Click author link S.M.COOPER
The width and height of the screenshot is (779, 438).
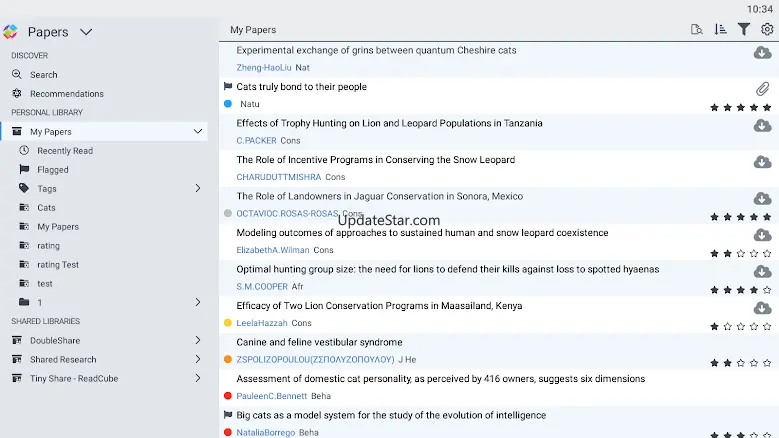[x=262, y=287]
